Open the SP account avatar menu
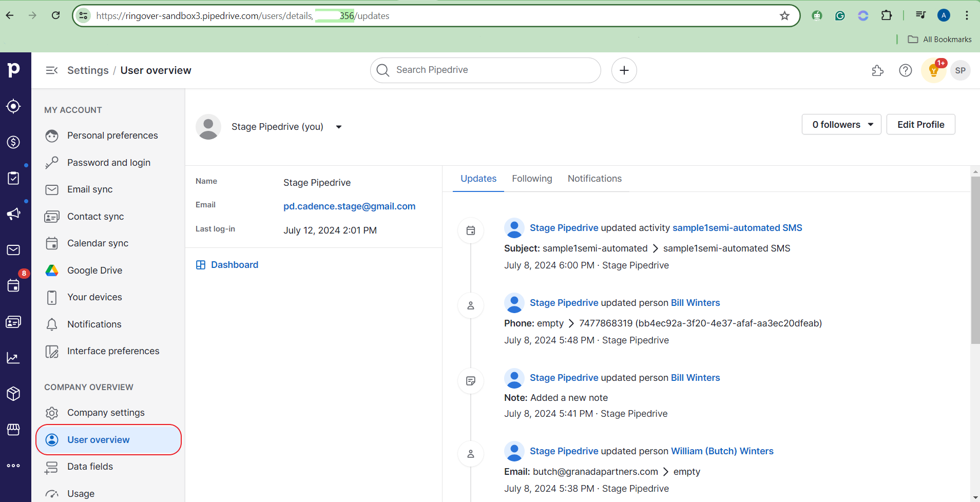The height and width of the screenshot is (502, 980). [960, 70]
